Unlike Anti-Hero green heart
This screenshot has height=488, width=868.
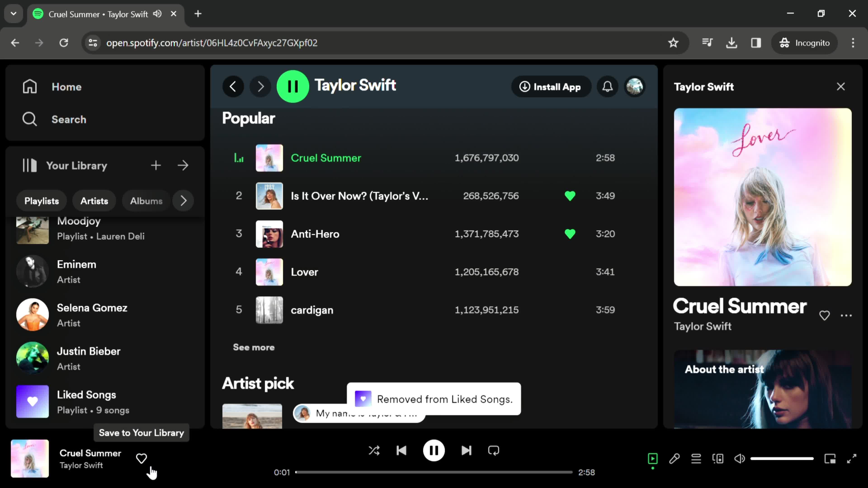point(570,234)
